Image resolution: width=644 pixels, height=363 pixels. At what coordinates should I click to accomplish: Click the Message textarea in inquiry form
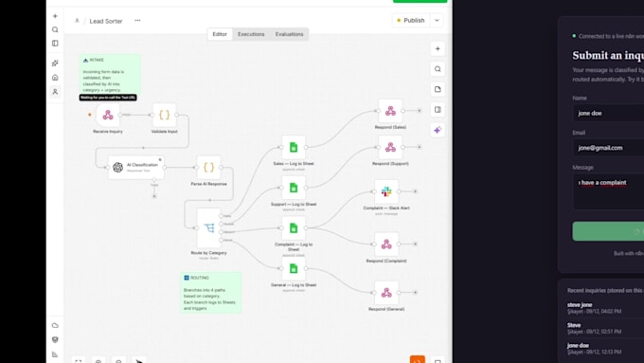pyautogui.click(x=608, y=191)
